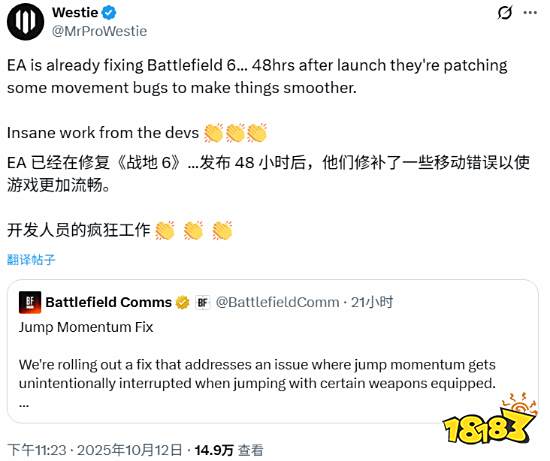Click 翻译帖子 translate post link
The image size is (550, 461).
(31, 260)
